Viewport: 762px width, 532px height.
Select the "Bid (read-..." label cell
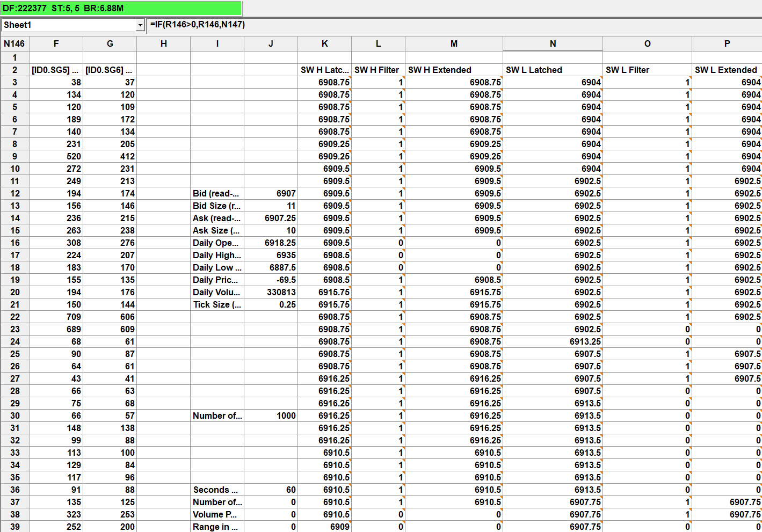(217, 193)
